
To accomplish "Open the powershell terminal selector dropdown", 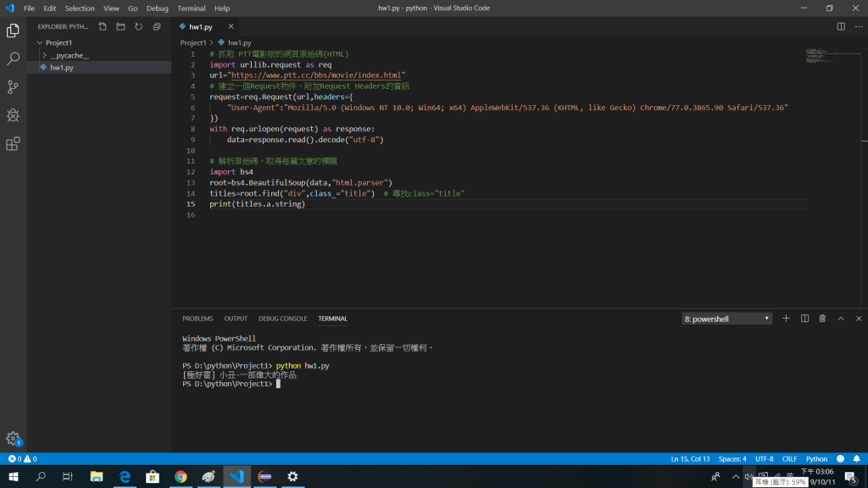I will click(726, 319).
